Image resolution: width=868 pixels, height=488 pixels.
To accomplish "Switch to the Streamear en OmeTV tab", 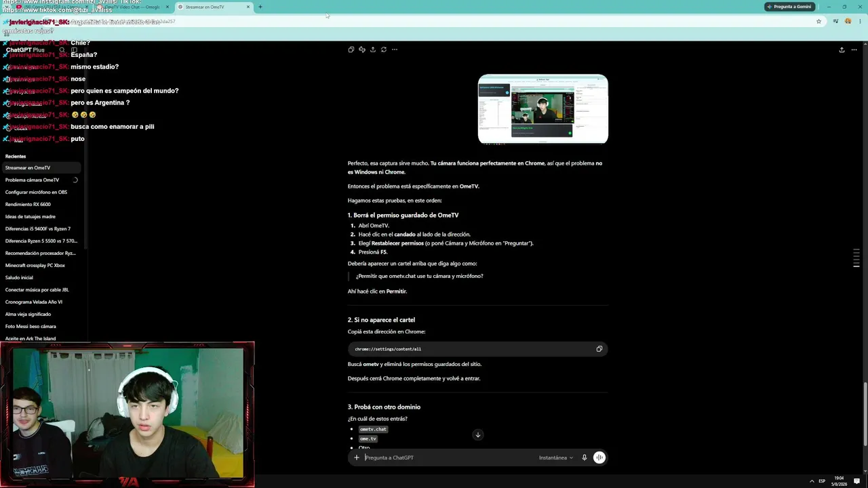I will [214, 7].
